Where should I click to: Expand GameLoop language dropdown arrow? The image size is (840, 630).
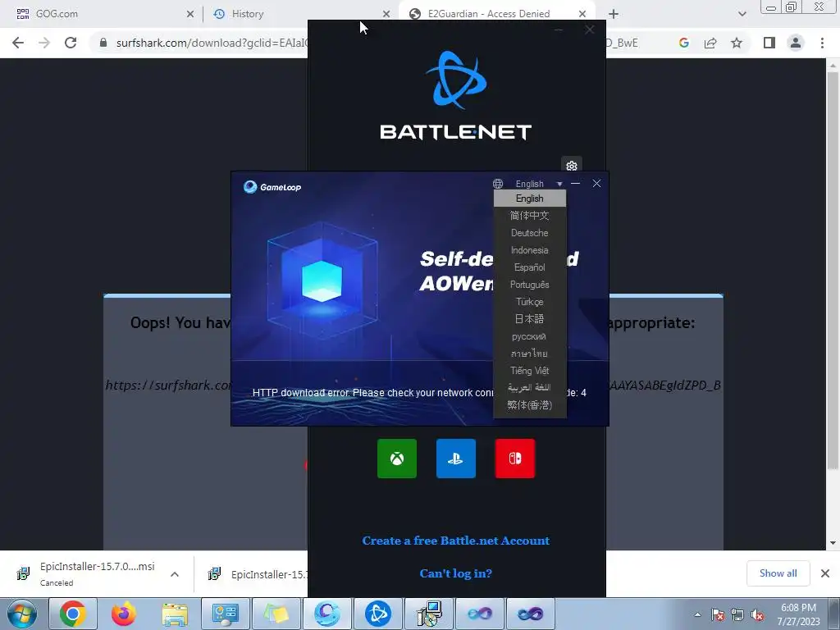click(x=559, y=184)
